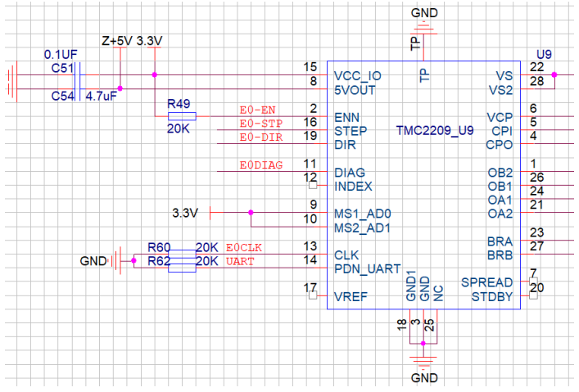Click the BRB pin label

click(x=500, y=255)
